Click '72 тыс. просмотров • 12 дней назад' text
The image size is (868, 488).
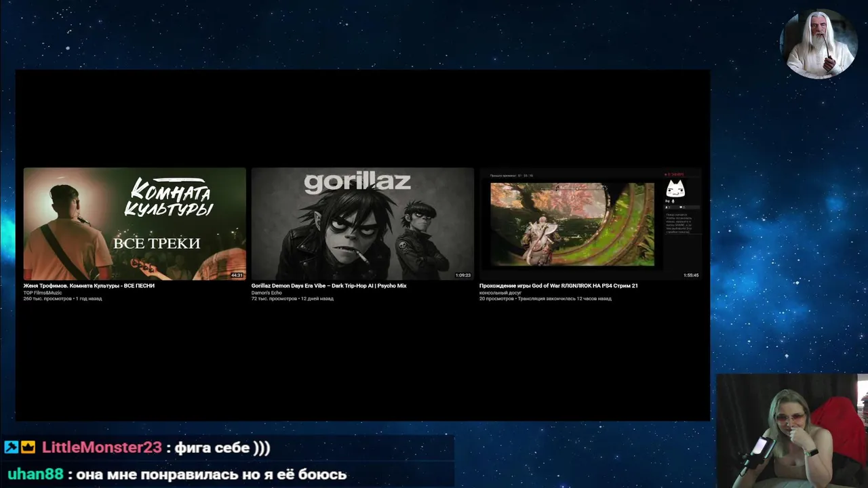292,299
